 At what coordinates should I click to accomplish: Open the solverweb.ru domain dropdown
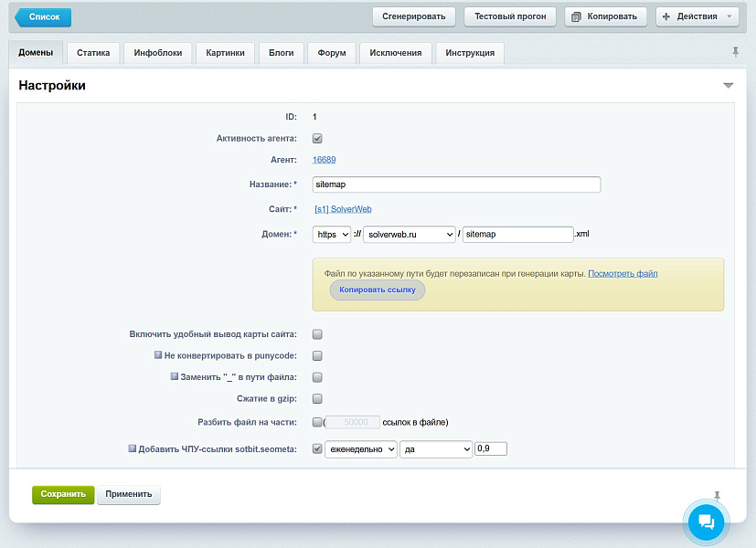(410, 235)
